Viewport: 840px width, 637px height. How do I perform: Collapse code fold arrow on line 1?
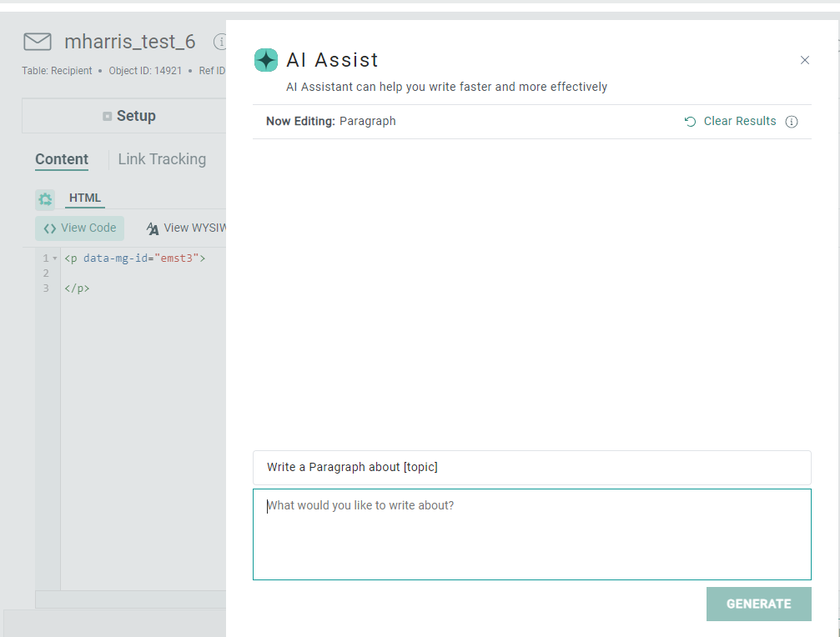click(55, 258)
